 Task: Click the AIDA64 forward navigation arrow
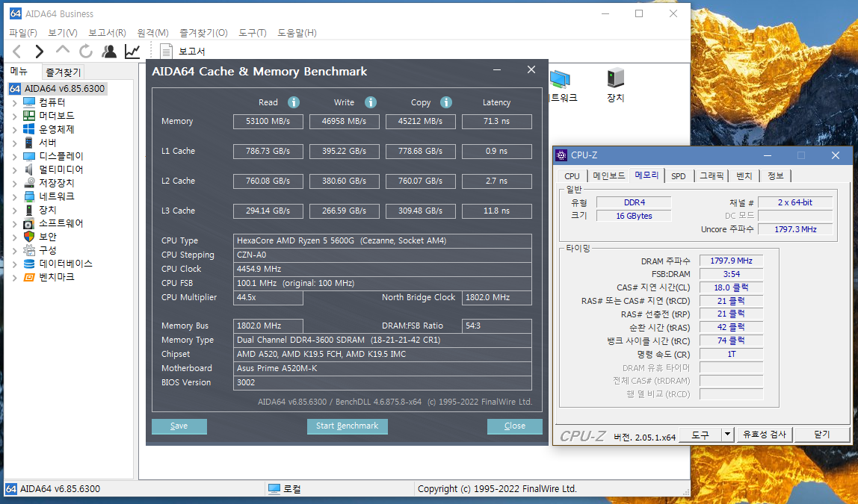click(39, 52)
